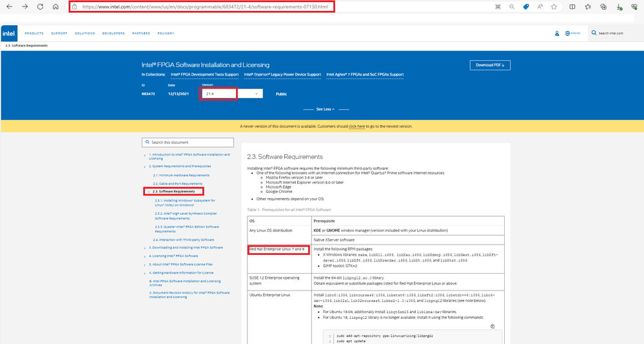Click the lock icon in address bar
Image resolution: width=644 pixels, height=344 pixels.
point(74,6)
